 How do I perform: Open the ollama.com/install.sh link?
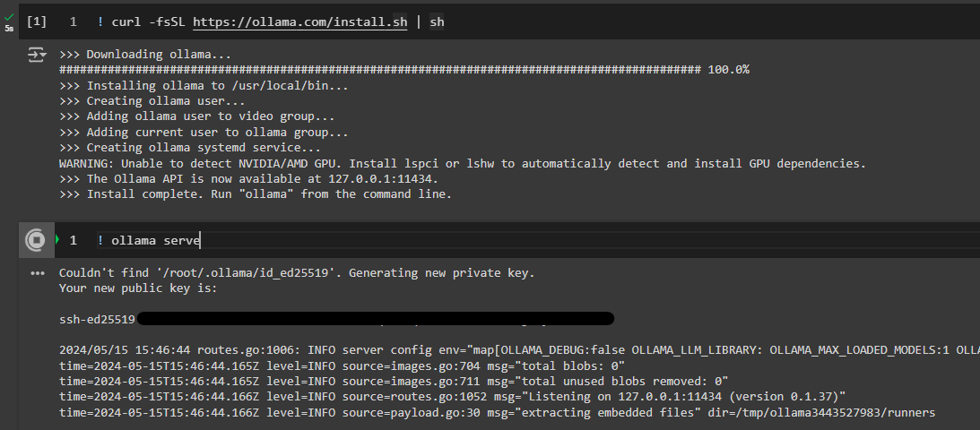pyautogui.click(x=300, y=22)
